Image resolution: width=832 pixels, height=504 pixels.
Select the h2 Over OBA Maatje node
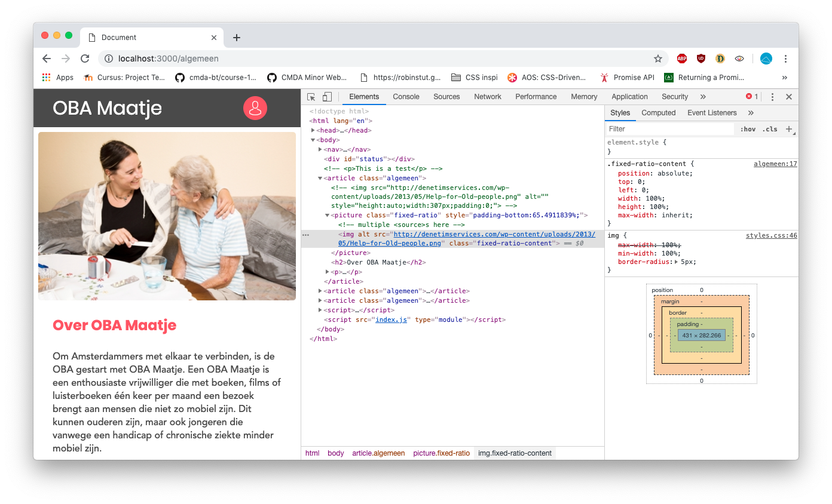378,262
